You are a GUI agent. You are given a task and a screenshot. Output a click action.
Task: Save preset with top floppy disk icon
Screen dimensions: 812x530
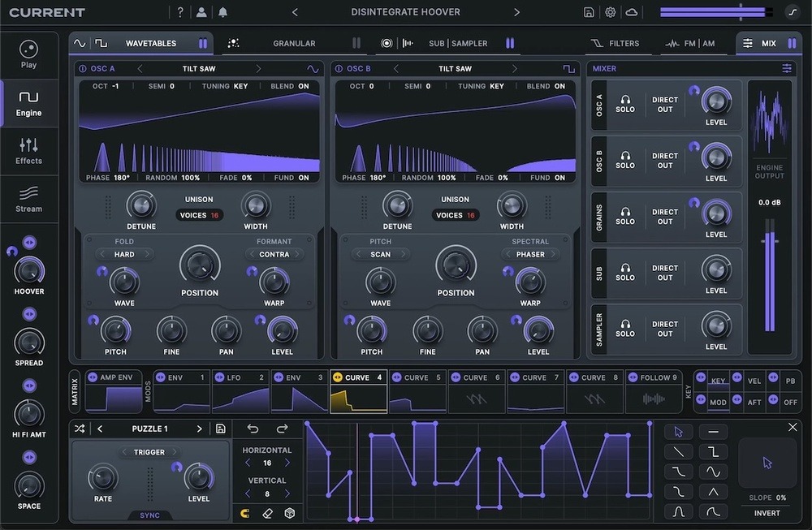tap(589, 12)
